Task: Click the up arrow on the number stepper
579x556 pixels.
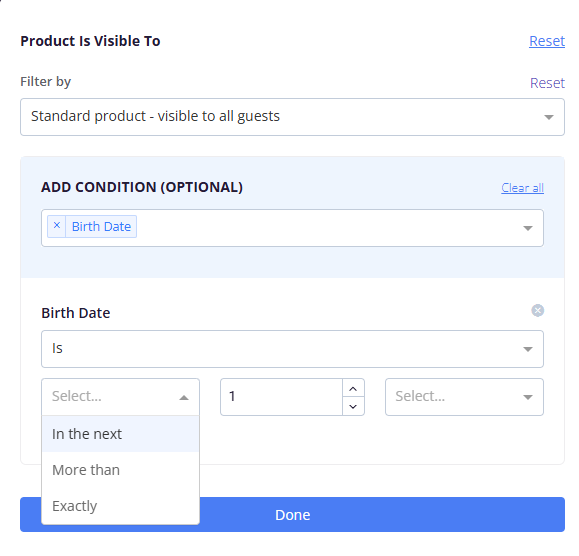Action: pos(353,388)
